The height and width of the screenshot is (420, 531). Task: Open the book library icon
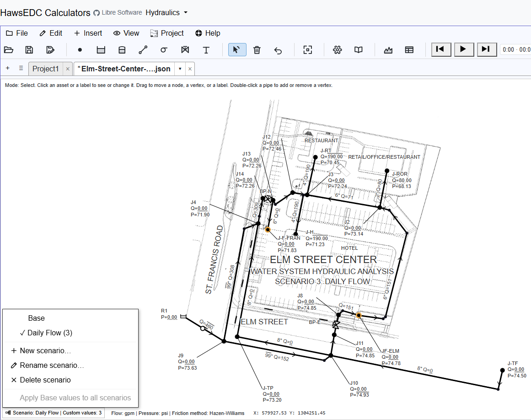[x=358, y=50]
